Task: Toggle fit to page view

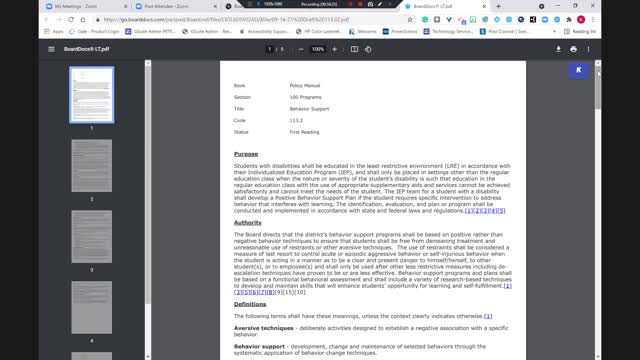Action: [x=354, y=49]
